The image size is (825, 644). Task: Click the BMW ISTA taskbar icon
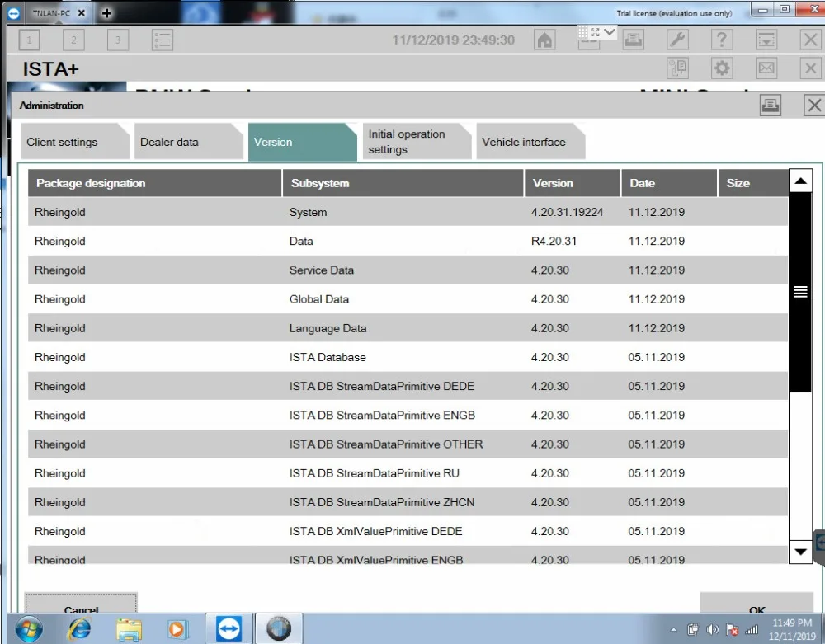click(x=279, y=629)
